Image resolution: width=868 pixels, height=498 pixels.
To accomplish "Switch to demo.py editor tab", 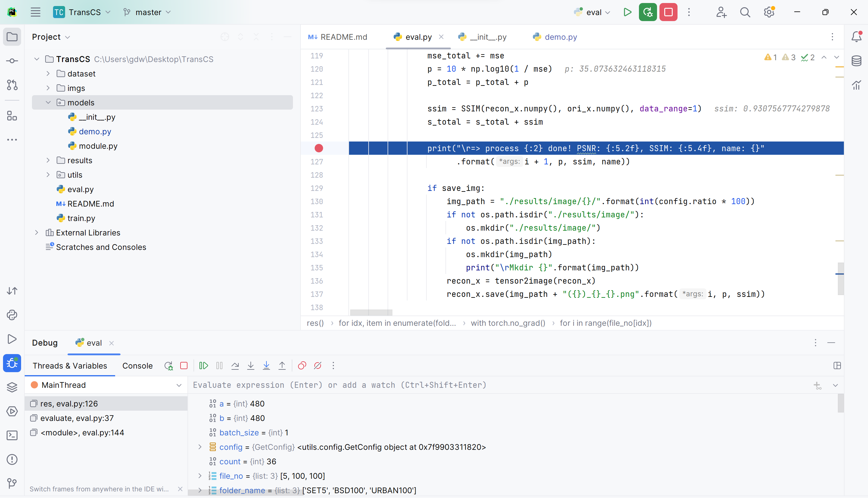I will click(x=555, y=37).
